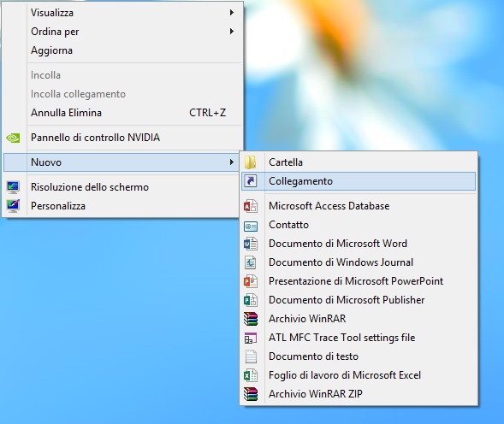Click the screen resolution monitor icon
This screenshot has height=424, width=504.
coord(13,187)
